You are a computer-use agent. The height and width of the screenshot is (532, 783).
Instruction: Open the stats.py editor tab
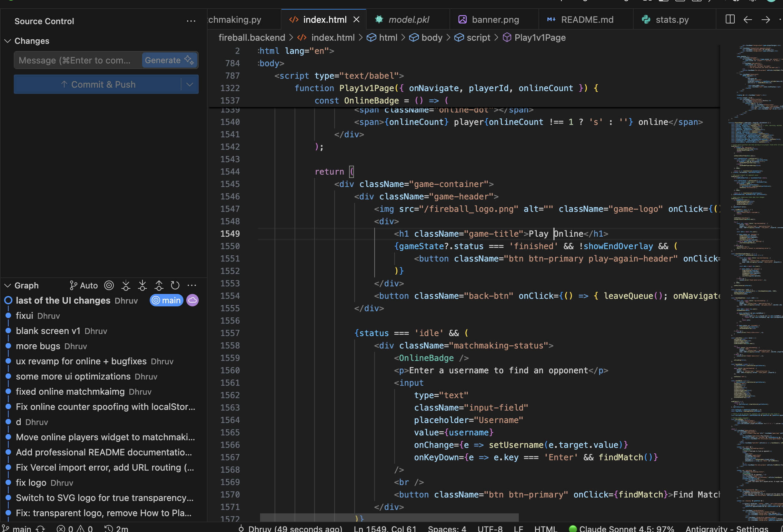click(672, 20)
